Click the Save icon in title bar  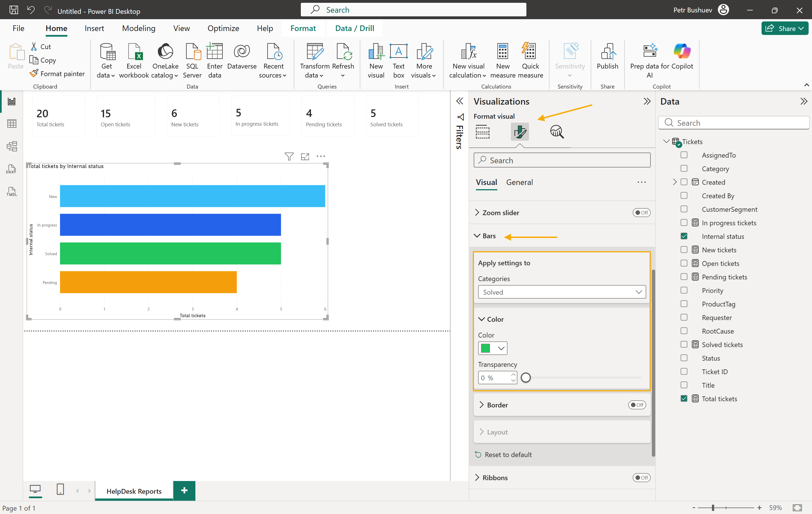14,10
